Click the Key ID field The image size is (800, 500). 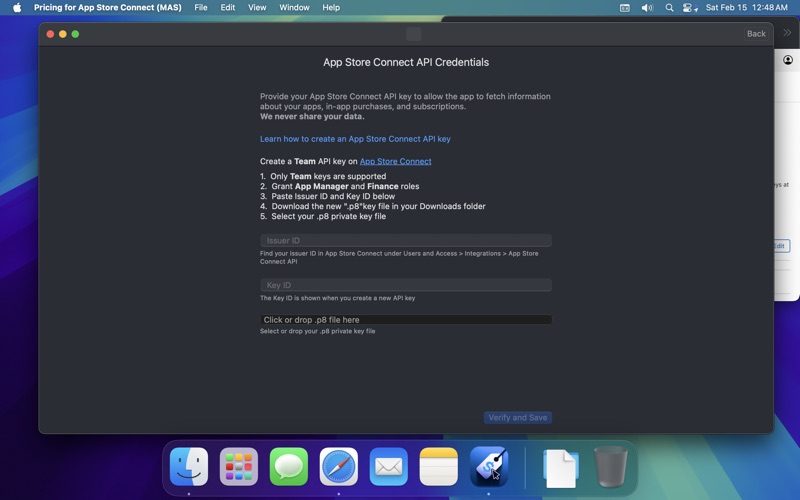tap(406, 285)
